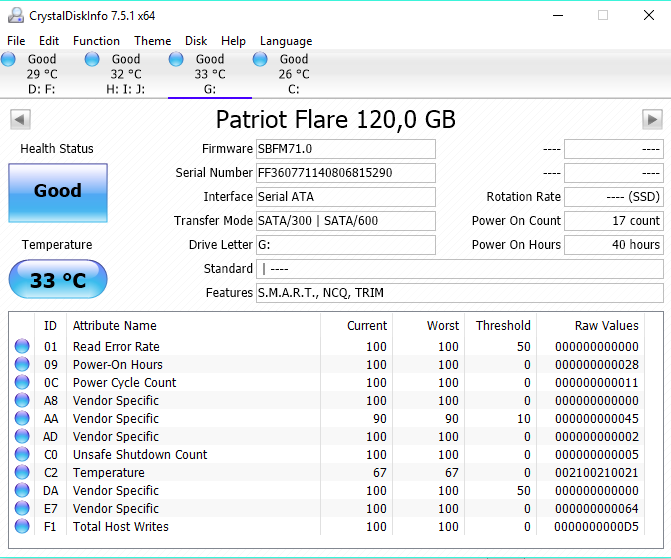This screenshot has width=671, height=559.
Task: Click the next disk right arrow
Action: click(652, 120)
